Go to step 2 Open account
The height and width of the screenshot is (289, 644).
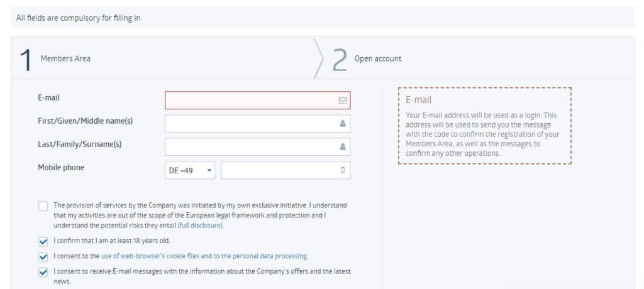tap(377, 59)
